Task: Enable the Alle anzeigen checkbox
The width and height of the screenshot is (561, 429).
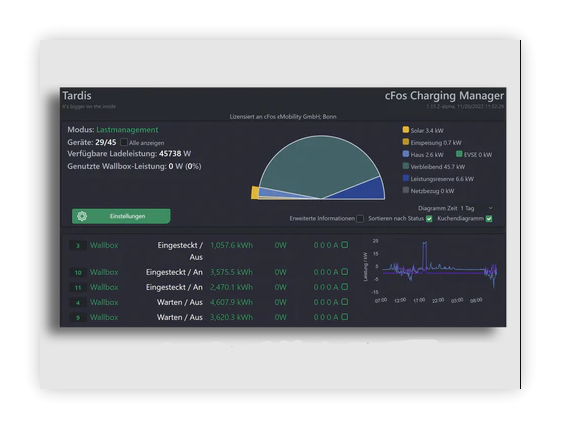Action: click(x=124, y=142)
